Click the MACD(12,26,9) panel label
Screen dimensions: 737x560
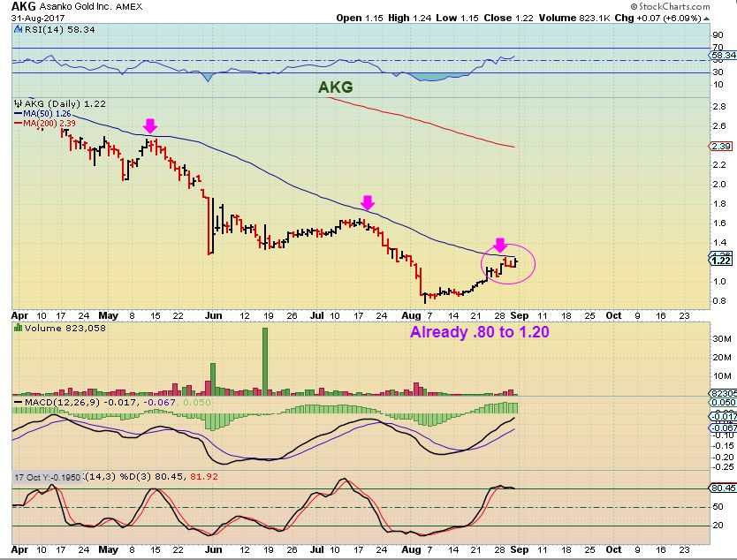[62, 403]
